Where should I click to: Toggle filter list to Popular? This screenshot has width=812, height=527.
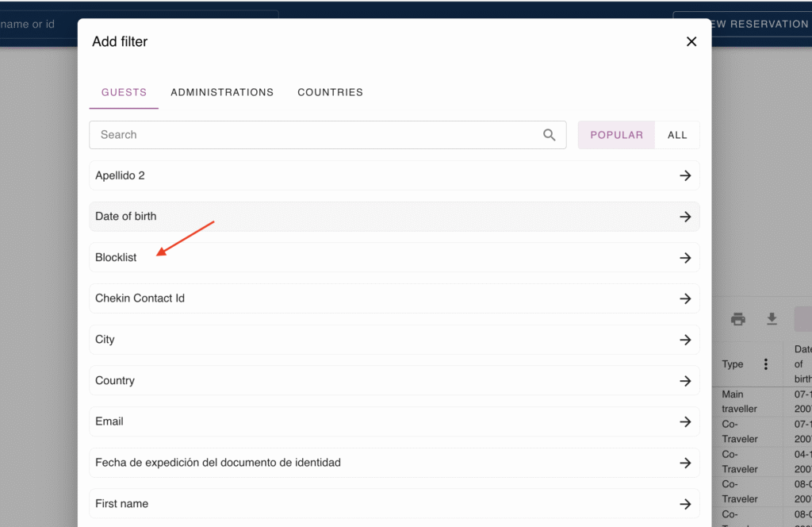point(616,135)
